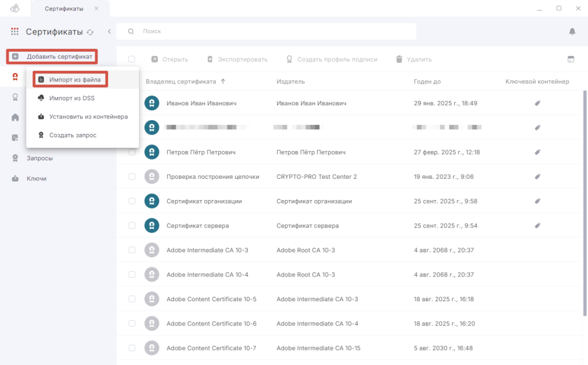Tick checkbox of Adobe Intermediate CA 10-3 owner row
The image size is (588, 365).
coord(132,250)
